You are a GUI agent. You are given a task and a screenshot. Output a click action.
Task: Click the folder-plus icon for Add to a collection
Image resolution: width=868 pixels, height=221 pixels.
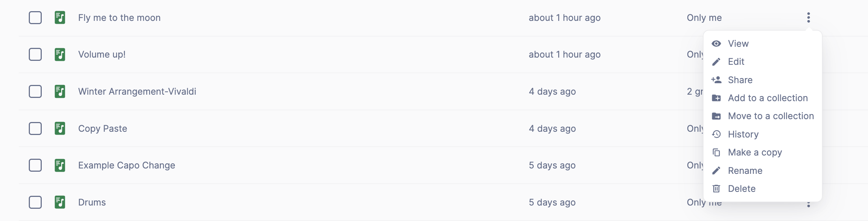[716, 98]
